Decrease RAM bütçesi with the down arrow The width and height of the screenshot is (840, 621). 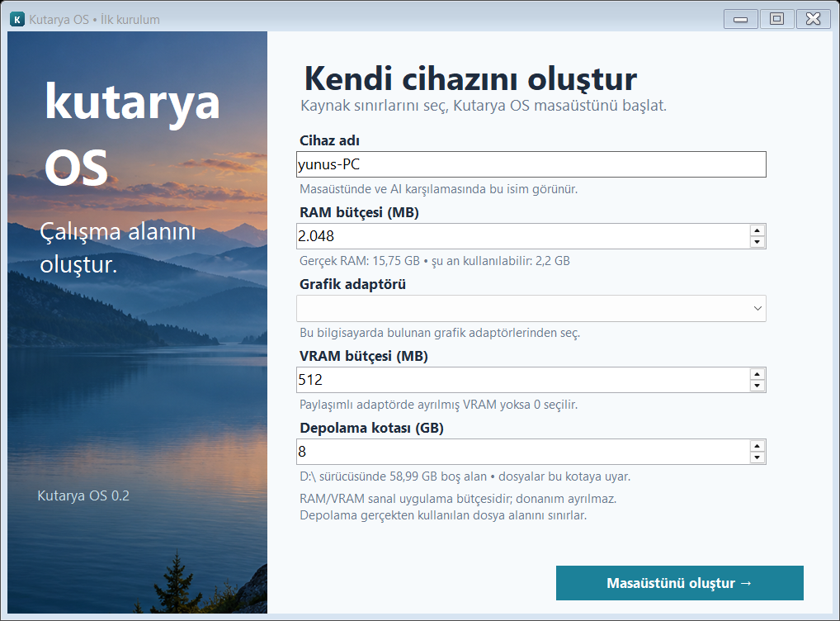[x=757, y=242]
